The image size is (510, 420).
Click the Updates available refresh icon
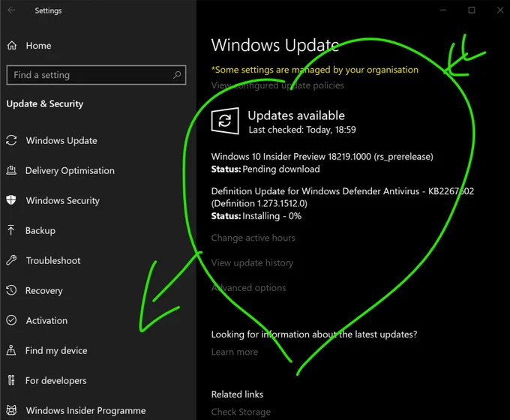[225, 121]
